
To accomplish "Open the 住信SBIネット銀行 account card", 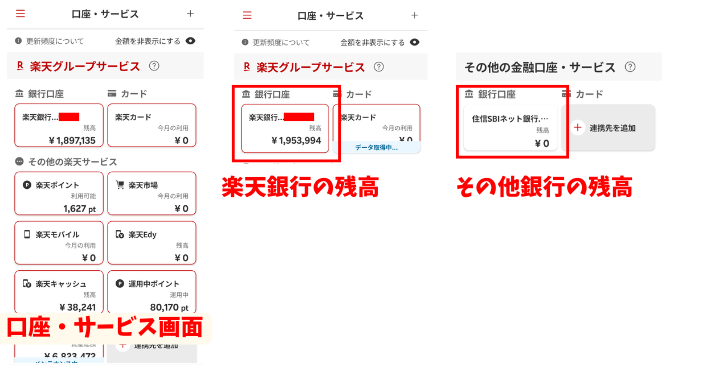I will tap(510, 128).
